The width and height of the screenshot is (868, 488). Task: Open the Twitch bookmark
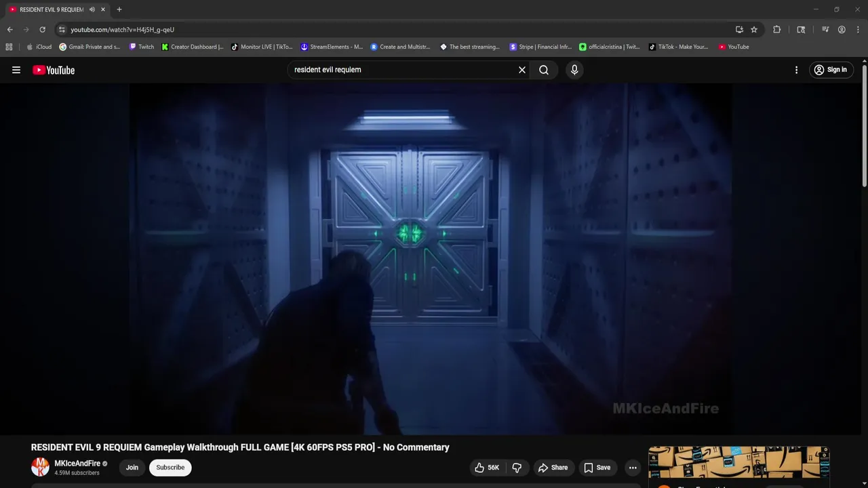pyautogui.click(x=142, y=47)
